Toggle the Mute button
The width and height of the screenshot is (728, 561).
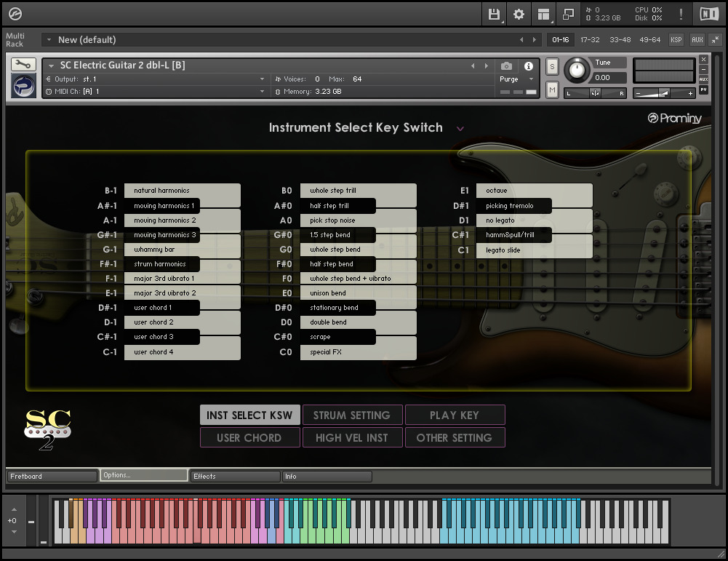(x=552, y=89)
